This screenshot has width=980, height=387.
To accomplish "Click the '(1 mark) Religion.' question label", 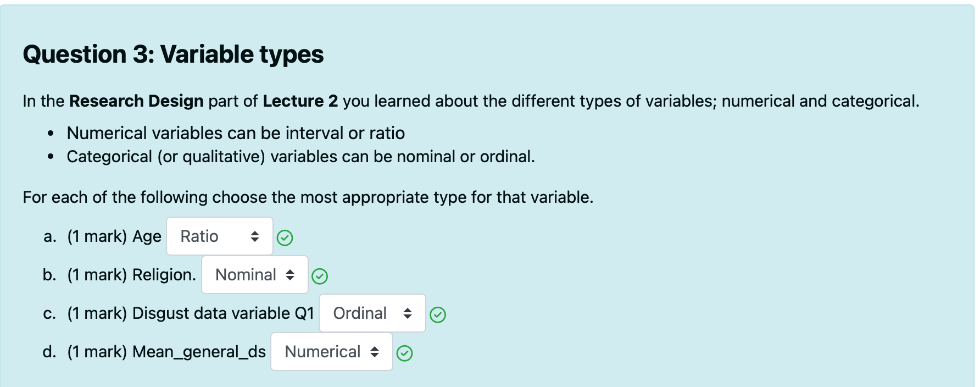I will [x=131, y=275].
